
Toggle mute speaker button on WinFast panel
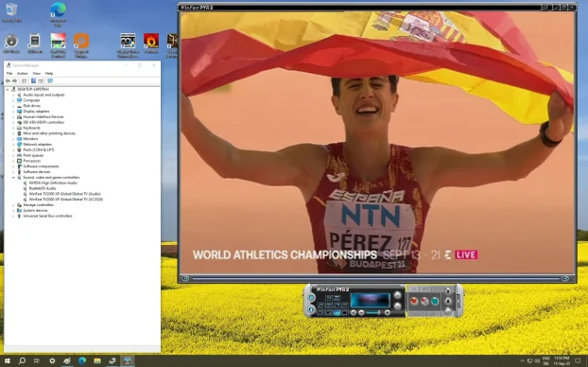pyautogui.click(x=354, y=312)
